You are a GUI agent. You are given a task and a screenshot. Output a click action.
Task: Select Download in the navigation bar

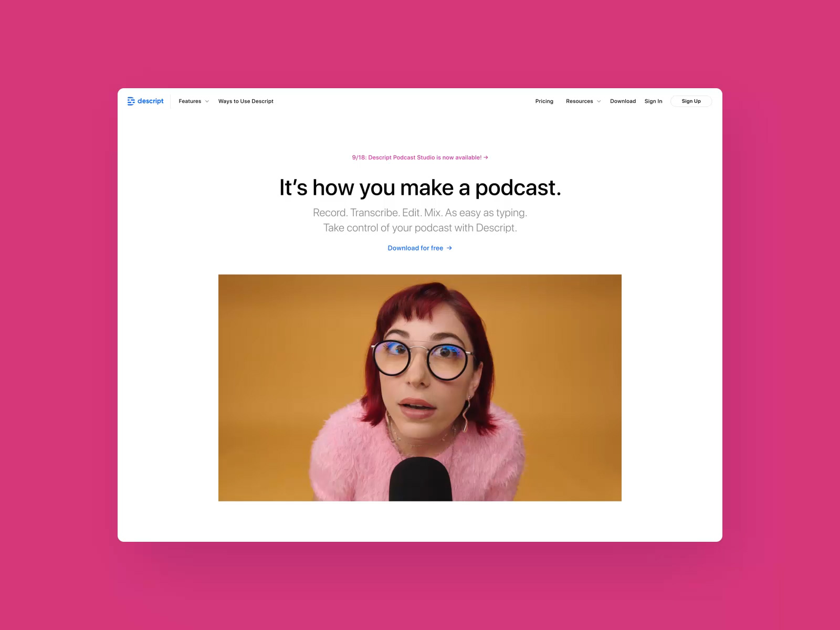coord(623,101)
